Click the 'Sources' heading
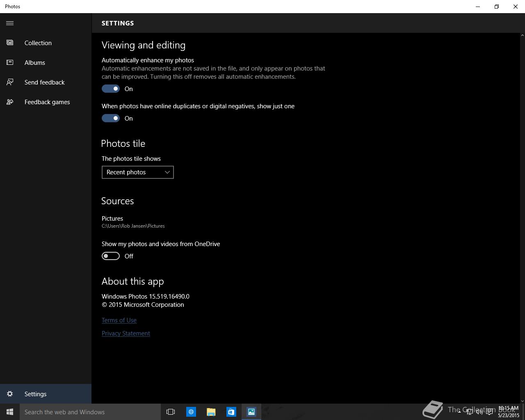Viewport: 525px width, 420px height. [118, 201]
